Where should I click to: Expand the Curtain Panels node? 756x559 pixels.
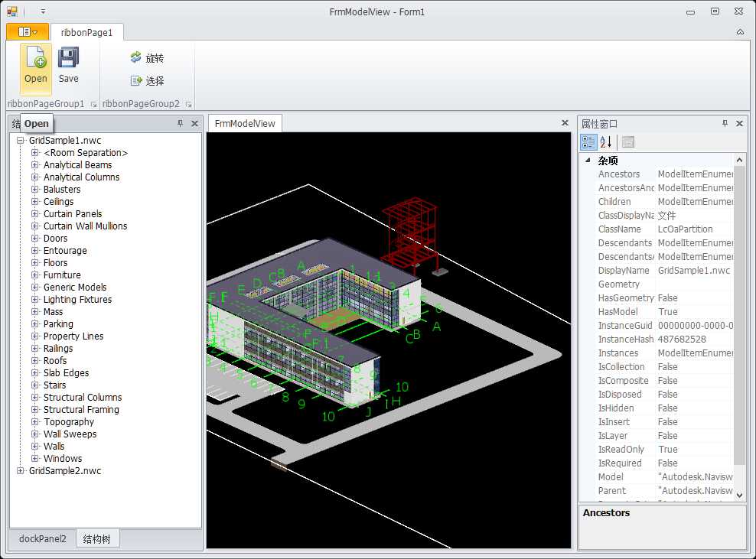[34, 213]
